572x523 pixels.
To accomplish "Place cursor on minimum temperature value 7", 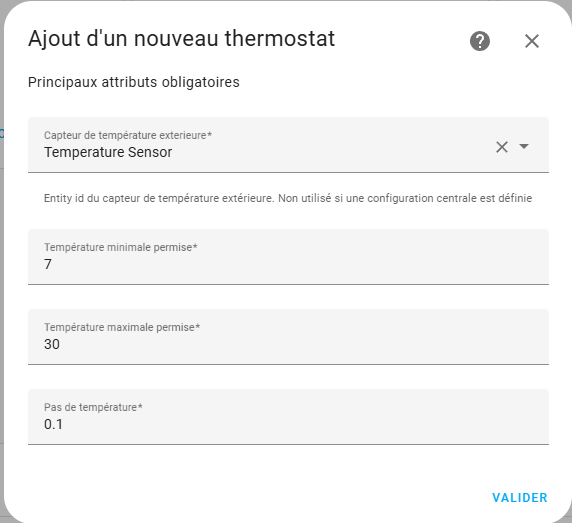I will 48,264.
